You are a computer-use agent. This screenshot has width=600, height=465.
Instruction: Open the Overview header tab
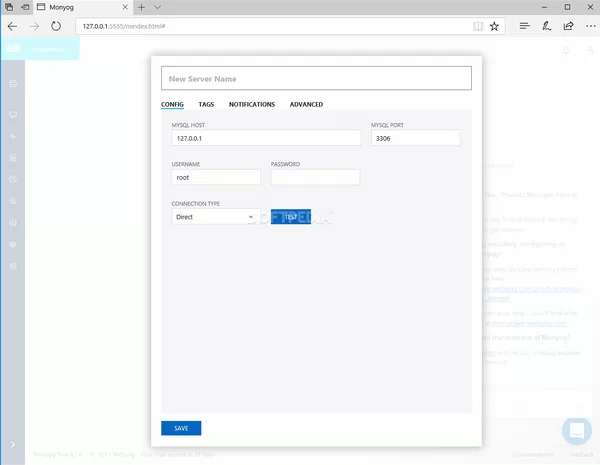pyautogui.click(x=48, y=50)
